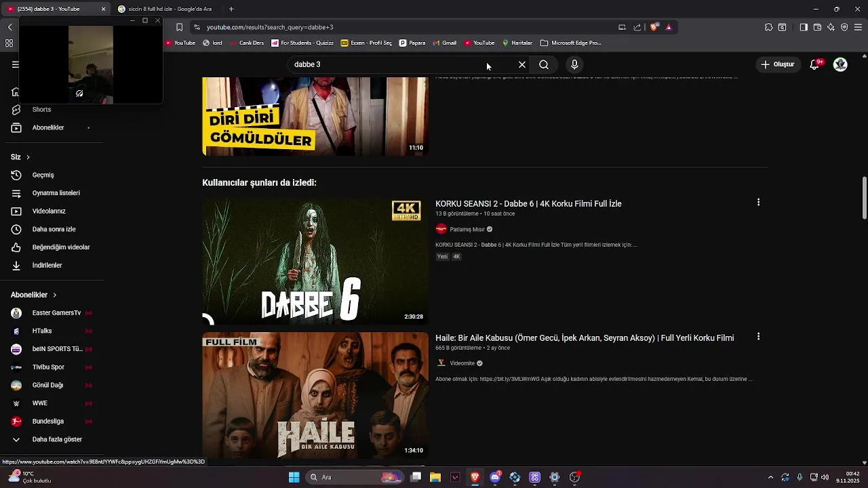Visit the Patlamış Mısır channel
Viewport: 868px width, 488px height.
click(x=467, y=229)
